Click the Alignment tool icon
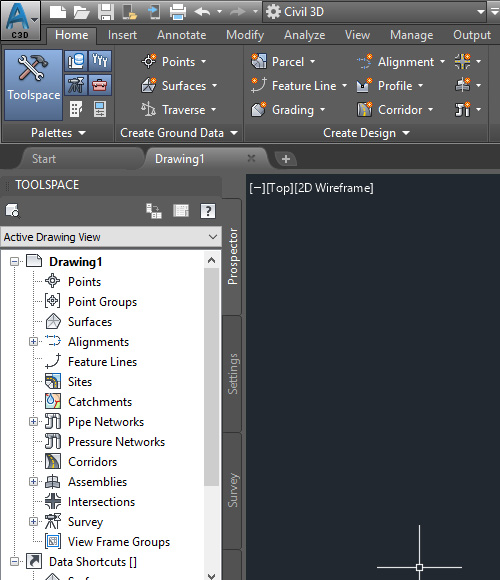 pyautogui.click(x=364, y=61)
